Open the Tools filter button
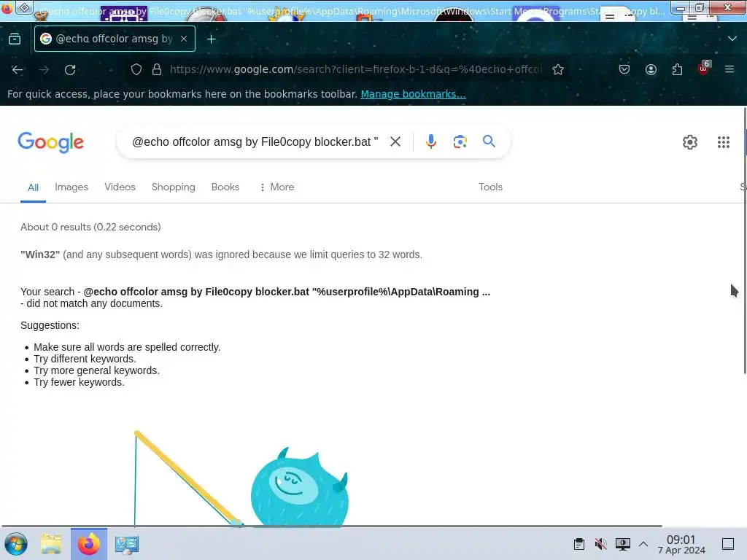 [491, 187]
